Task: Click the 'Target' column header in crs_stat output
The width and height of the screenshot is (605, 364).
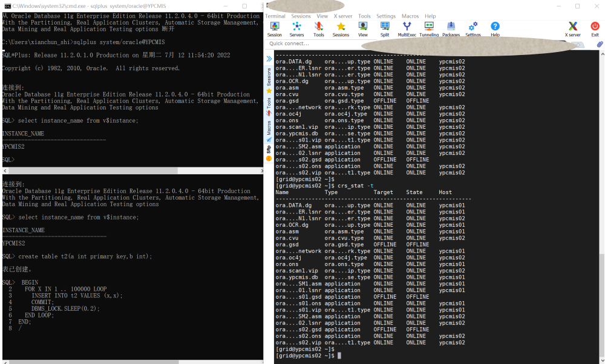Action: (x=383, y=192)
